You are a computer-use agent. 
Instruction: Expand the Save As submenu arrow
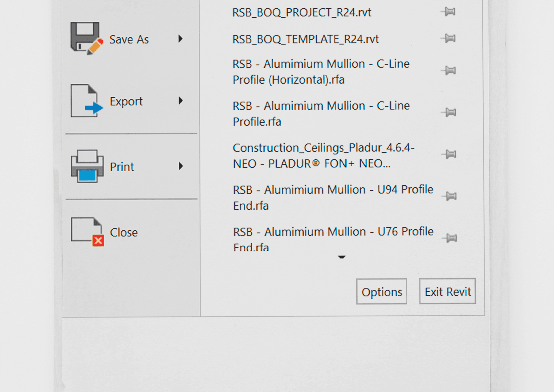click(x=180, y=39)
